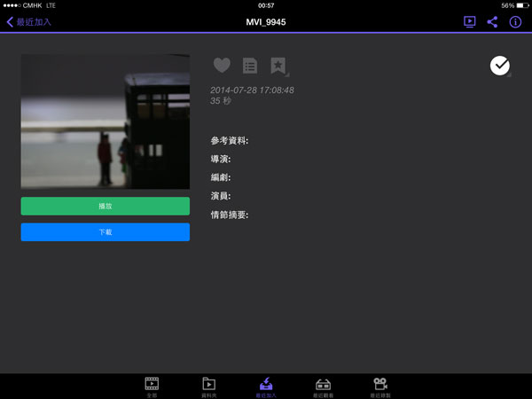Switch to the 全部 tab

(x=152, y=386)
